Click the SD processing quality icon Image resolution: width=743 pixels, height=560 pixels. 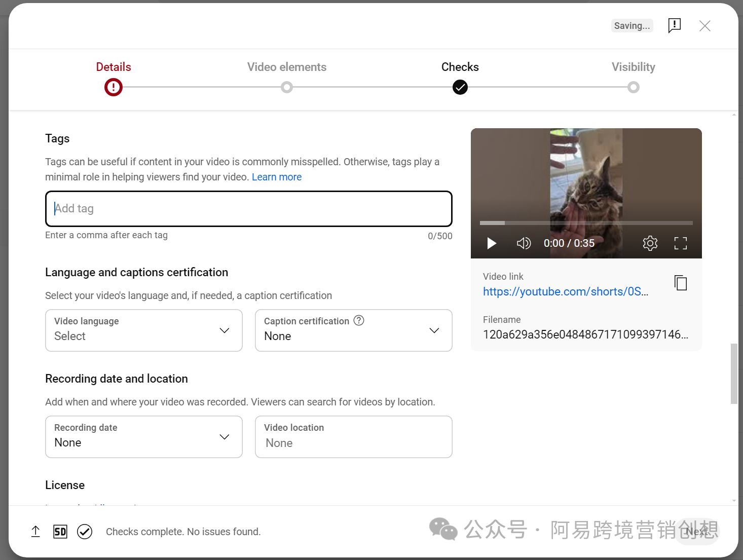click(60, 532)
